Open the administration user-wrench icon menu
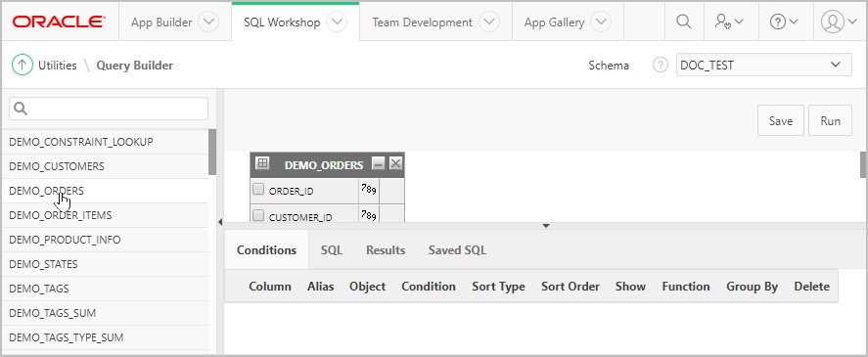 point(728,22)
